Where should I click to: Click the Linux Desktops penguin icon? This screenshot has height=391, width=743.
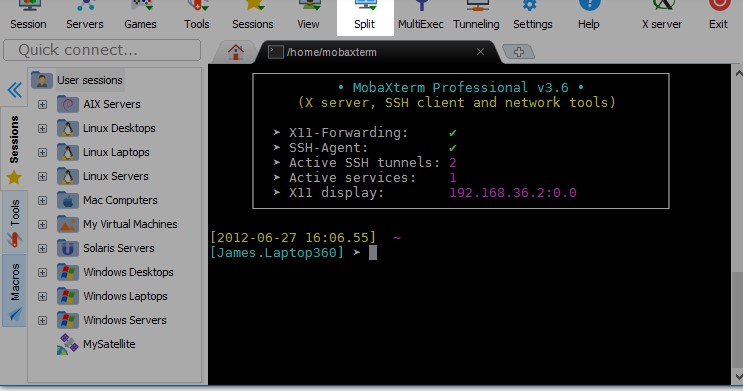coord(68,128)
